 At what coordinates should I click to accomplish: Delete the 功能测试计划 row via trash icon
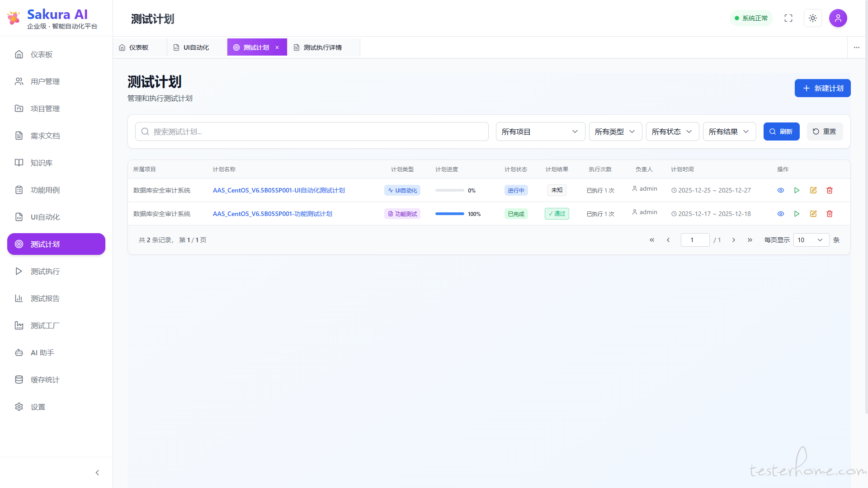click(830, 214)
